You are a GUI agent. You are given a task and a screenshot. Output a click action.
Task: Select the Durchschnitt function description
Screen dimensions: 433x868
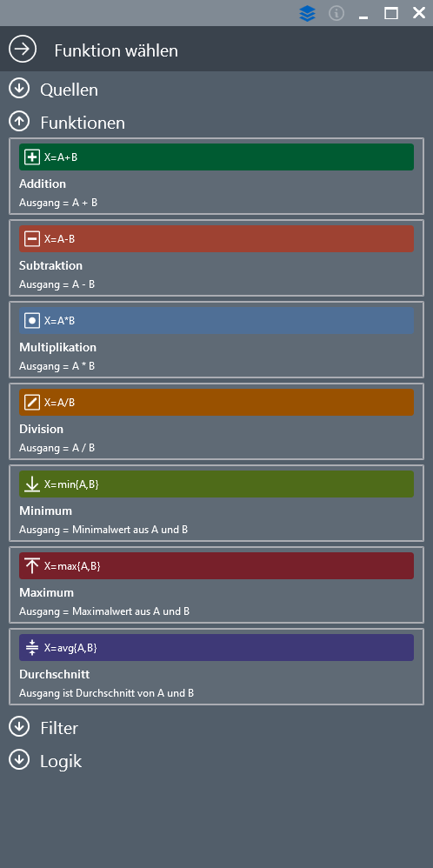[x=106, y=693]
